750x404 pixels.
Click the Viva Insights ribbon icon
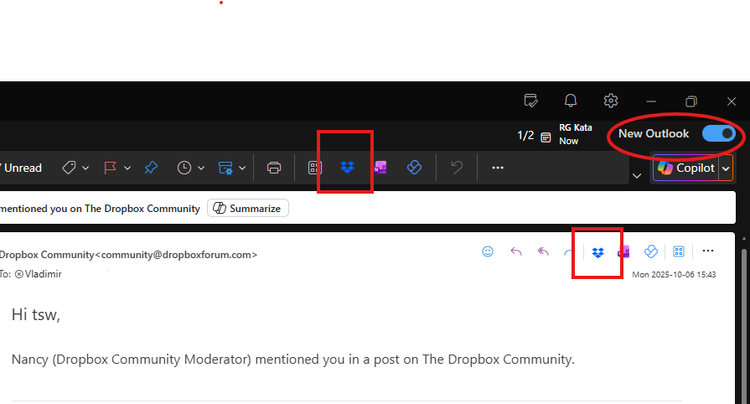[414, 168]
